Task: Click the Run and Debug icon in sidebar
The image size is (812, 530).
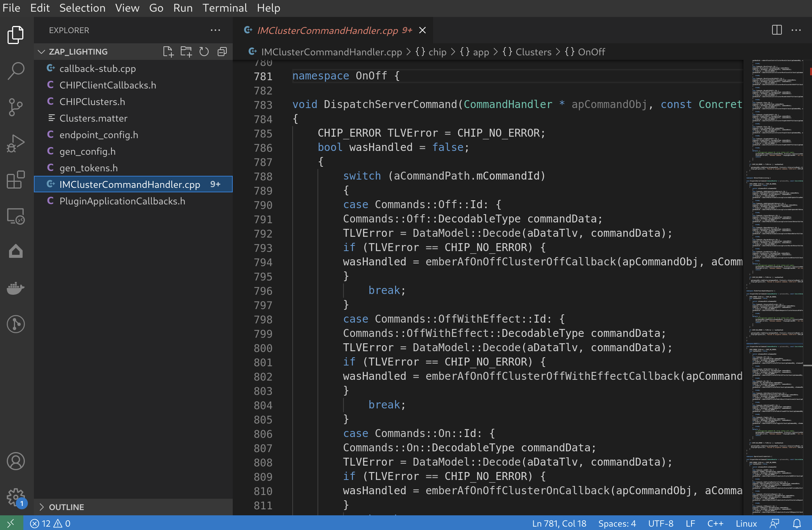Action: coord(16,143)
